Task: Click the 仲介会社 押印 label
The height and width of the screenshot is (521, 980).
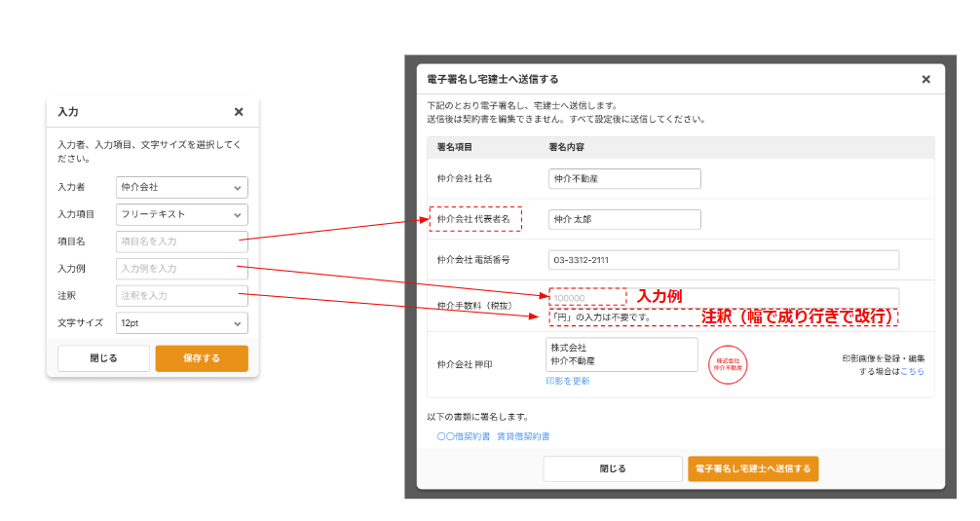Action: click(465, 365)
